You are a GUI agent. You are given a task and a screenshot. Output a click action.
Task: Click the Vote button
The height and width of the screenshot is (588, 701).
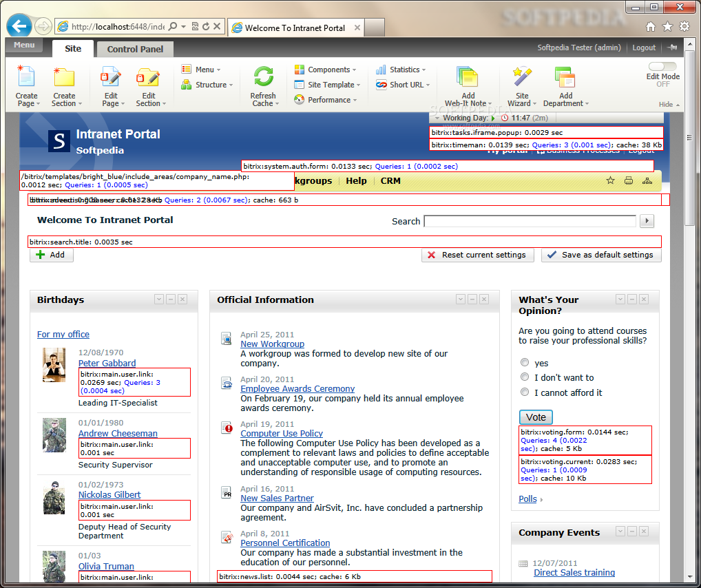point(536,417)
